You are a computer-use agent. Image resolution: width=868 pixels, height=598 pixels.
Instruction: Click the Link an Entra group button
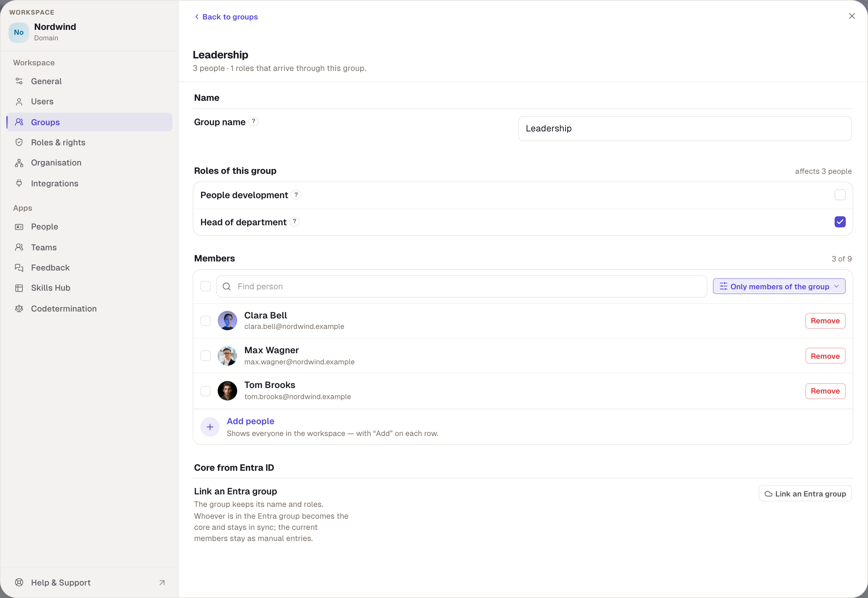click(x=805, y=493)
